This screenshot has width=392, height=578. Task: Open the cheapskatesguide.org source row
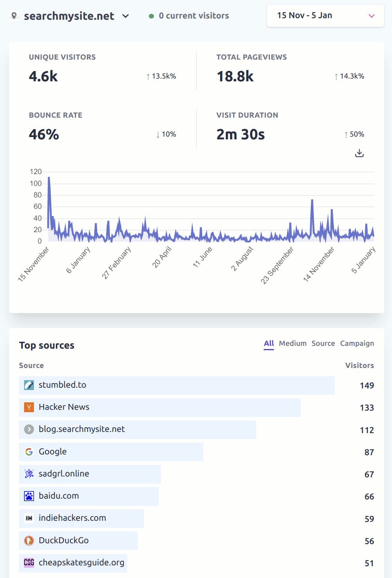(x=196, y=563)
